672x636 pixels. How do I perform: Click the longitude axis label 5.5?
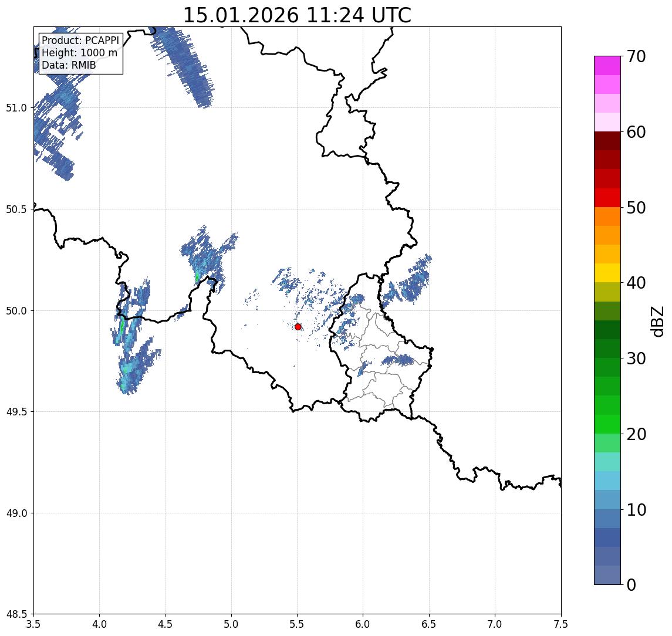pos(298,624)
